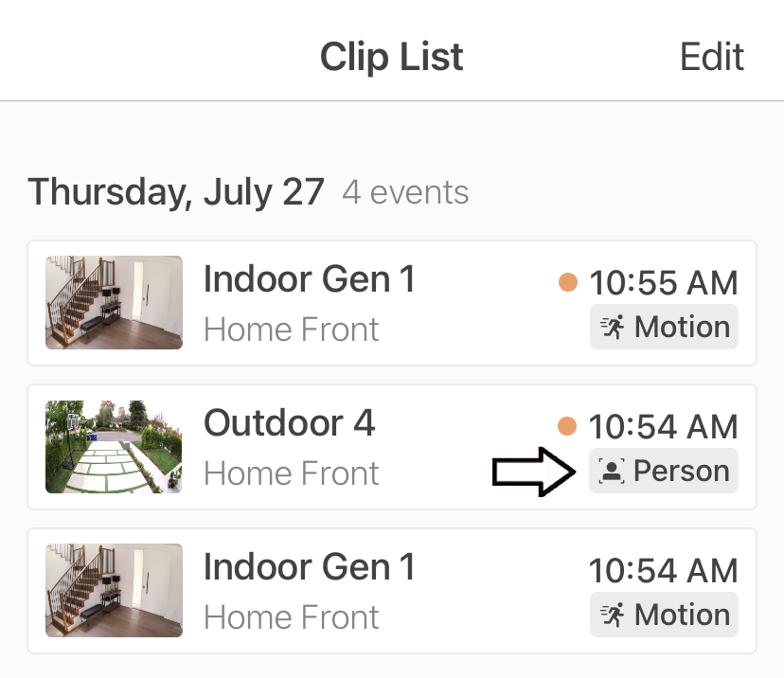
Task: Open the staircase thumbnail of the 10:55 AM clip
Action: pos(114,303)
